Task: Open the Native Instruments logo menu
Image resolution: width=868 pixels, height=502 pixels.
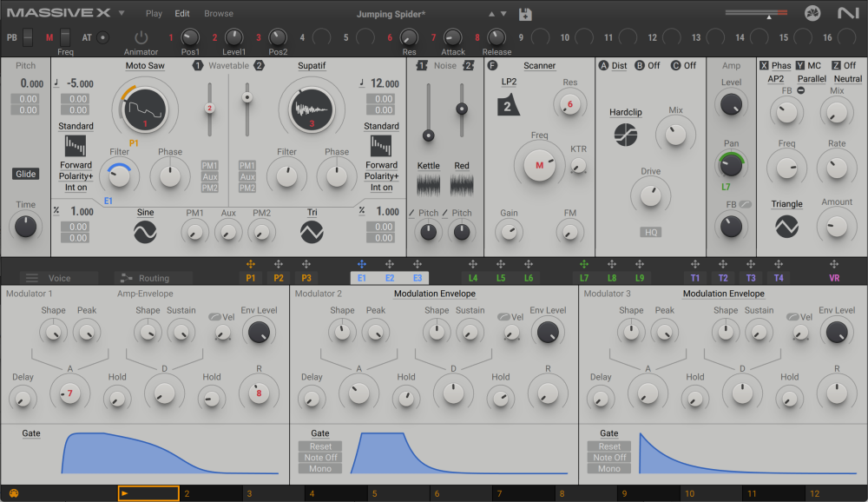Action: [847, 13]
